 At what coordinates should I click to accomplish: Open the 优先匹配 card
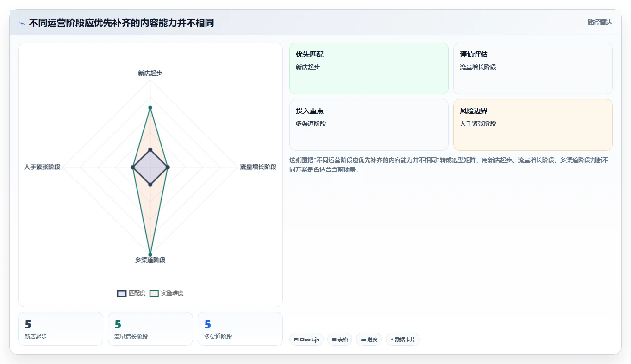(369, 68)
